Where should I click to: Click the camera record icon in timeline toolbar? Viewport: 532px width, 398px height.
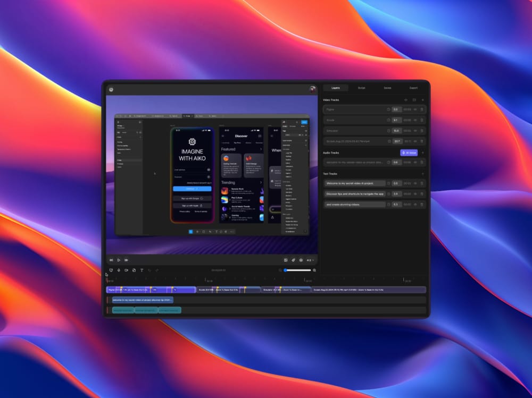click(x=126, y=270)
